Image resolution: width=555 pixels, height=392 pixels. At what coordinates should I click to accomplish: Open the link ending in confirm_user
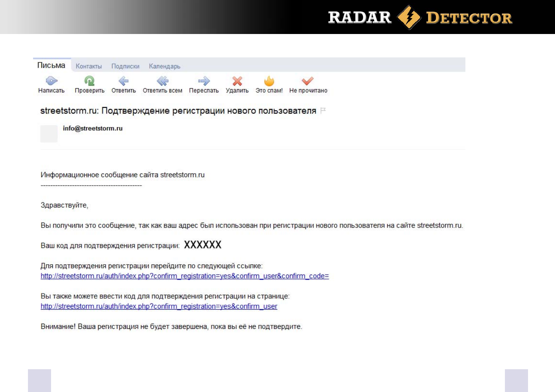159,306
